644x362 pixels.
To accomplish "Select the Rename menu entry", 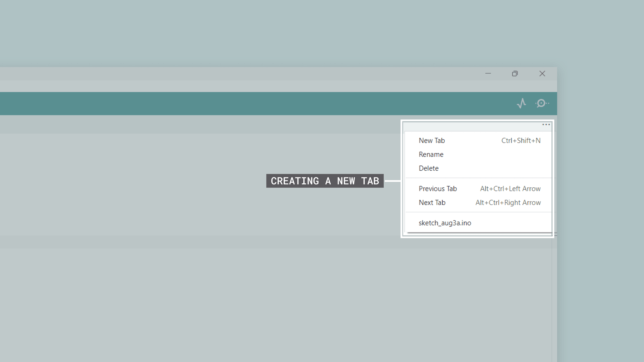I will point(431,154).
